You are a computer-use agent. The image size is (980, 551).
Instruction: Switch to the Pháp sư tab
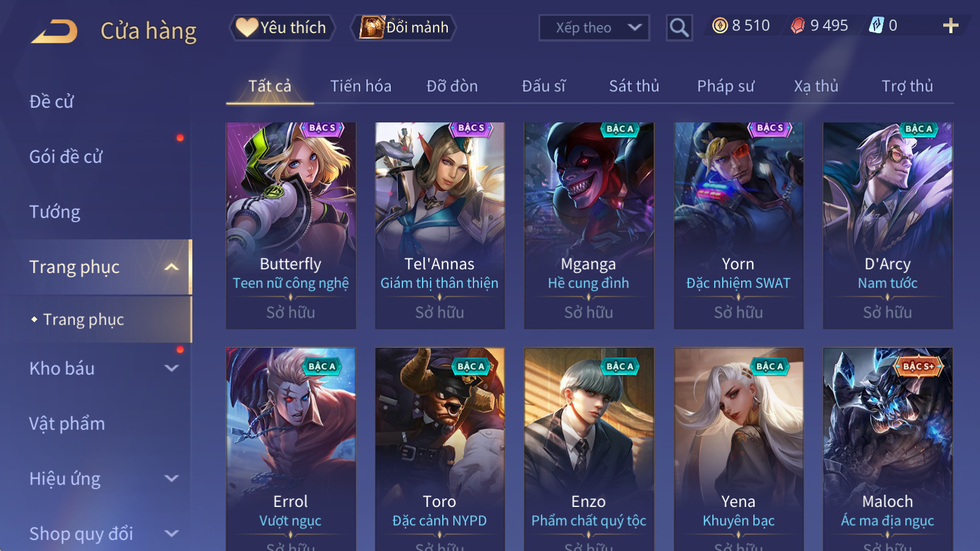coord(726,86)
